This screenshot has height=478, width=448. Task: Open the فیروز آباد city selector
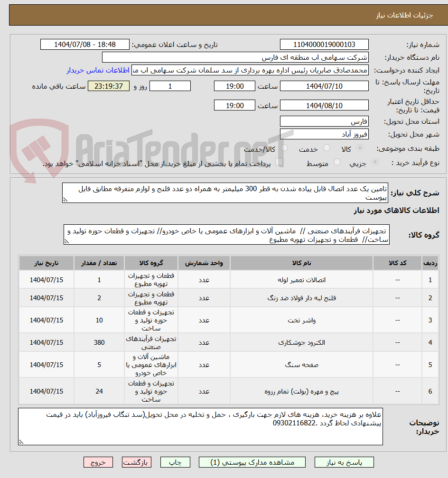324,133
